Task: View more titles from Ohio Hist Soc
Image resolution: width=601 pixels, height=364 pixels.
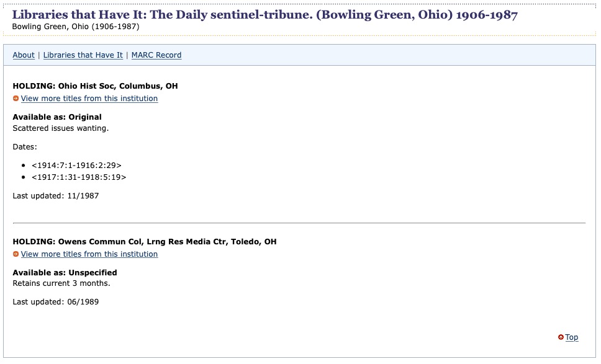Action: coord(89,99)
